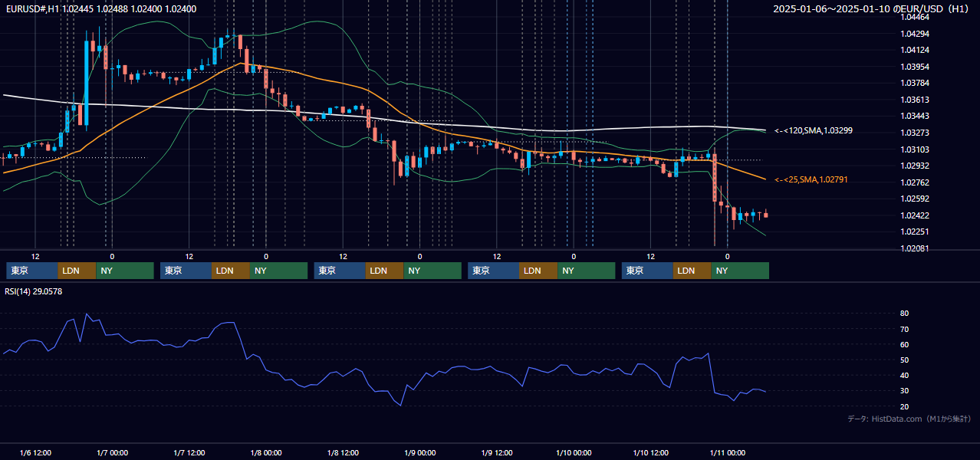The width and height of the screenshot is (980, 460).
Task: Click RSI scale value 60
Action: [904, 344]
